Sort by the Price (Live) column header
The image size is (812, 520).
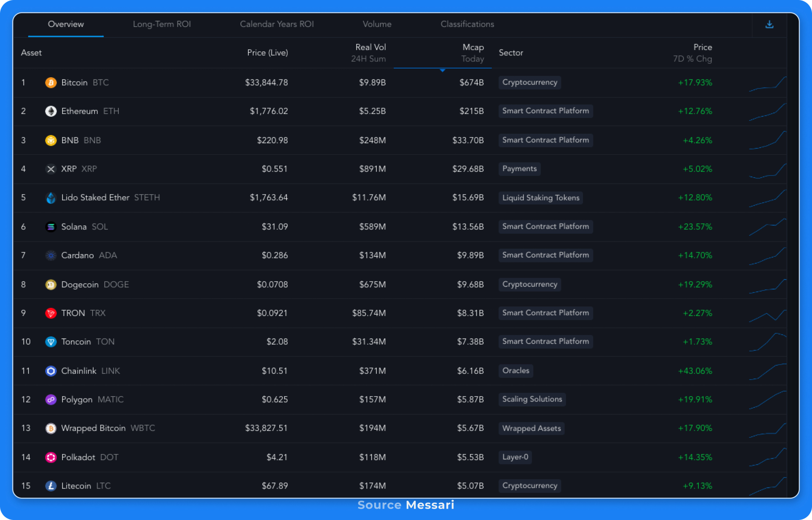(x=268, y=53)
